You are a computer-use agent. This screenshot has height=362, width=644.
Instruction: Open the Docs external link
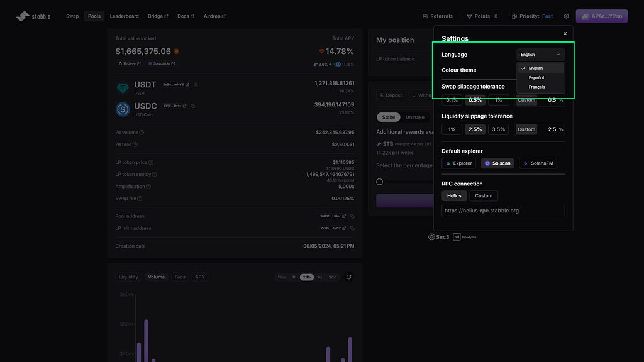click(186, 16)
